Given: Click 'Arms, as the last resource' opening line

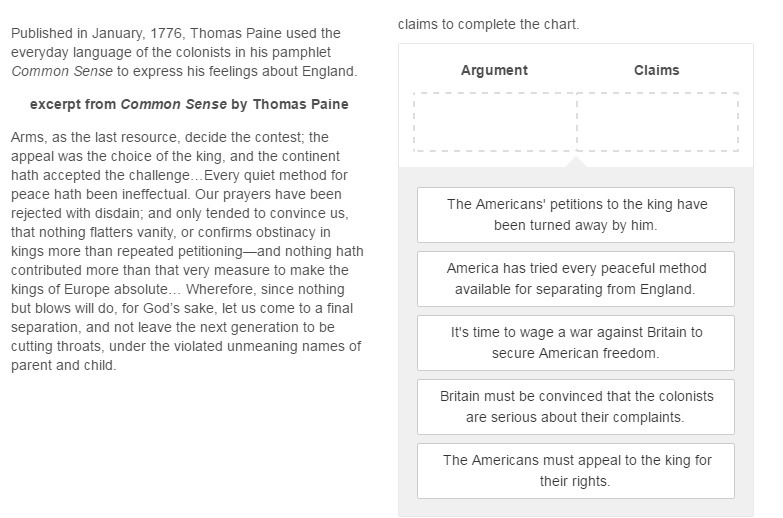Looking at the screenshot, I should coord(95,137).
